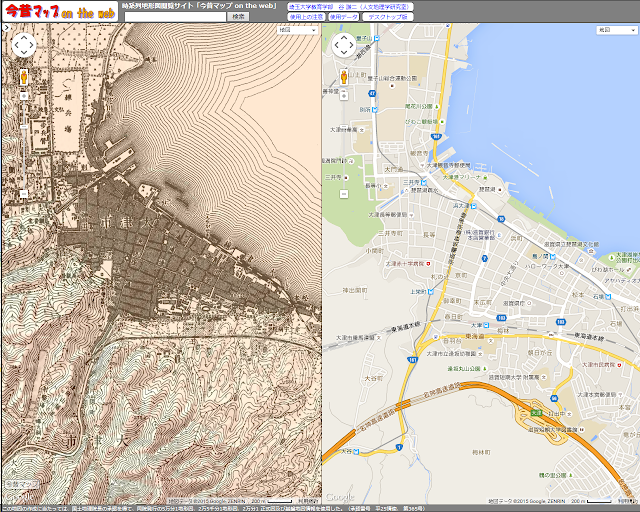Click the Google map's zoom slider handle
Screen dimensions: 640x512
pyautogui.click(x=344, y=127)
